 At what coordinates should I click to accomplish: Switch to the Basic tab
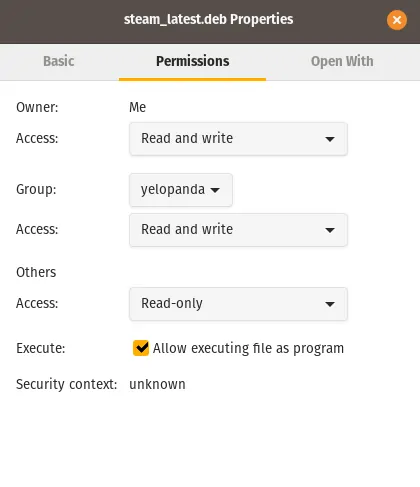(x=59, y=62)
